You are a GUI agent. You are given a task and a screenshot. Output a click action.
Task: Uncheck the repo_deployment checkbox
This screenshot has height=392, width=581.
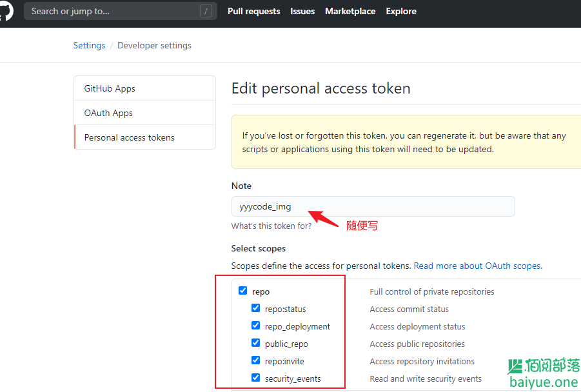[x=255, y=326]
